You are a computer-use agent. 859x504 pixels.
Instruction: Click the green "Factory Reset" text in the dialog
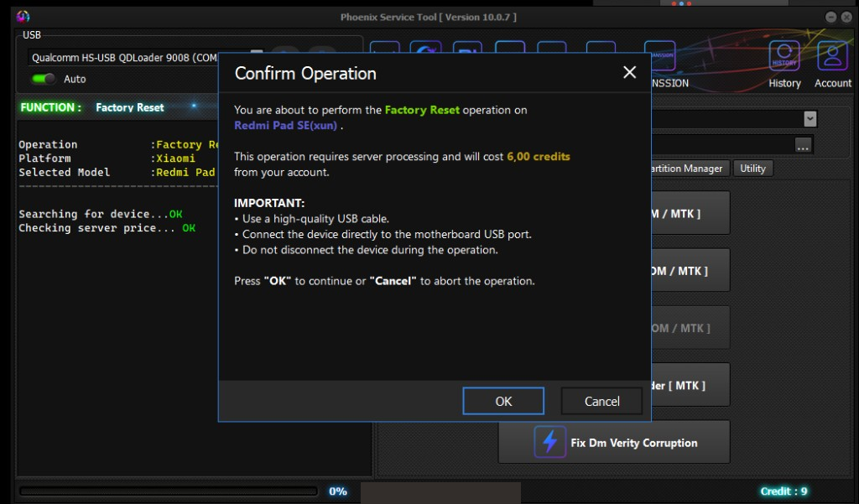[422, 110]
